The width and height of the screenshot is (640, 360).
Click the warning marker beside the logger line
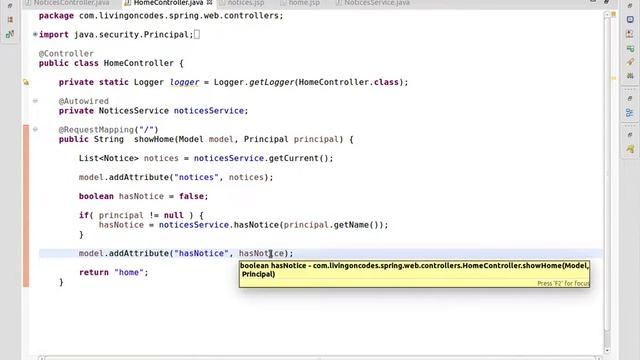click(26, 82)
